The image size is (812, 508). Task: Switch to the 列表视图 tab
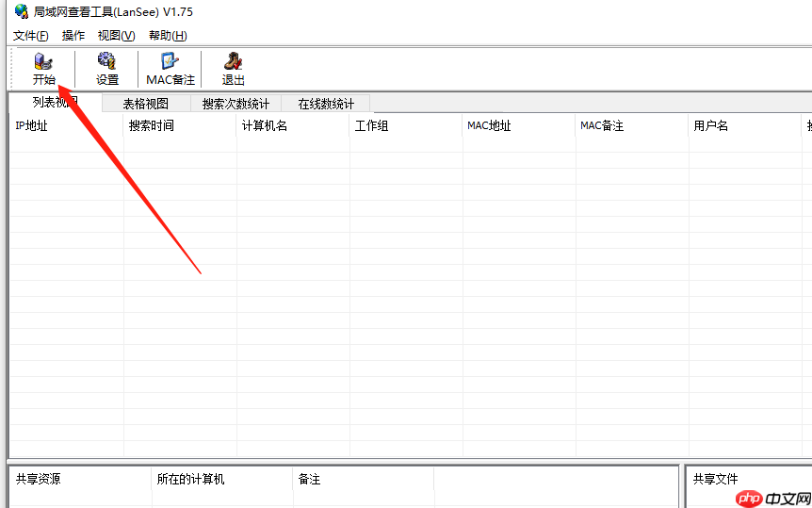point(56,102)
